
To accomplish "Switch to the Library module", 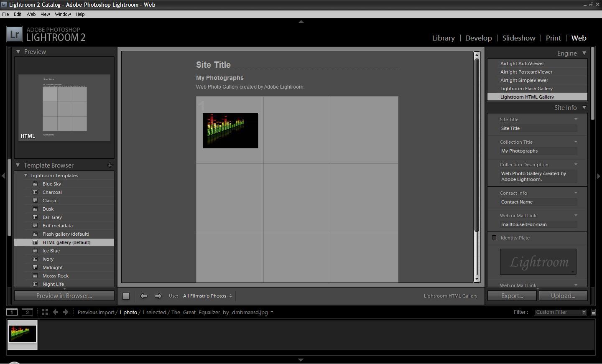I will pos(443,38).
